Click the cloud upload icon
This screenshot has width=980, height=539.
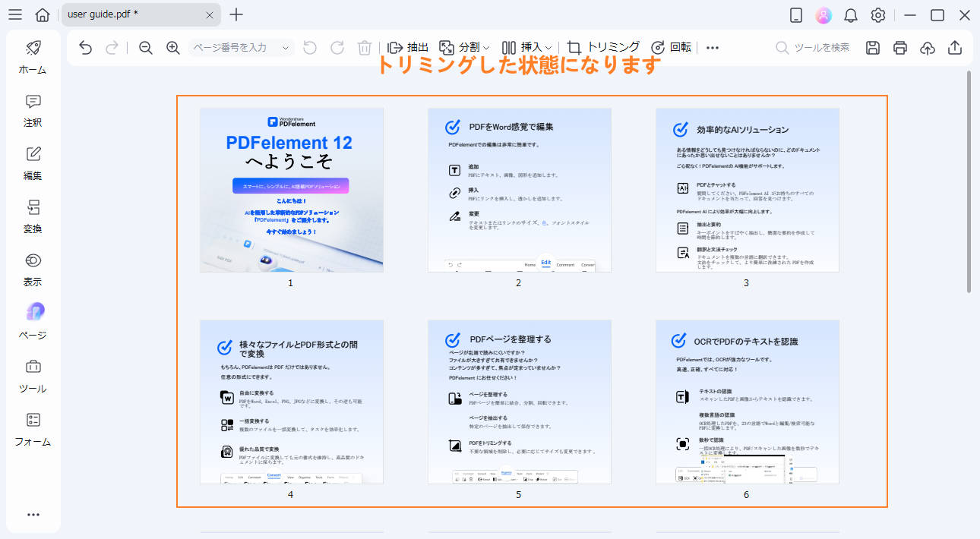pyautogui.click(x=927, y=48)
